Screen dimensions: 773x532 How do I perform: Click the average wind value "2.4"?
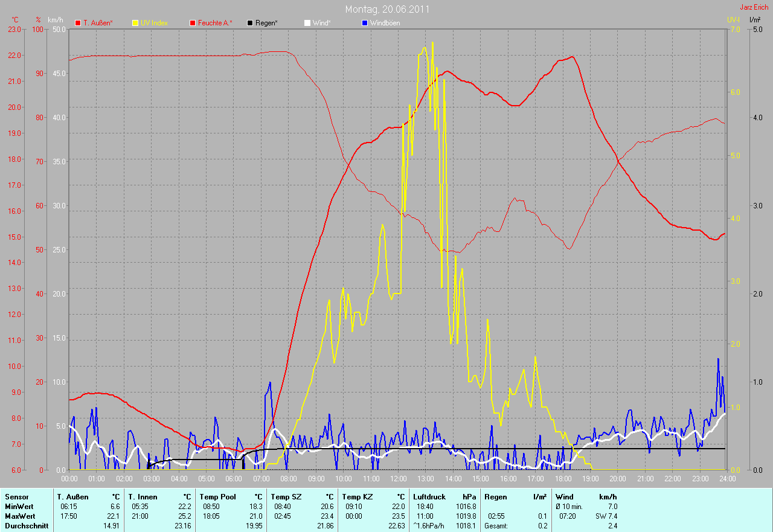[612, 526]
